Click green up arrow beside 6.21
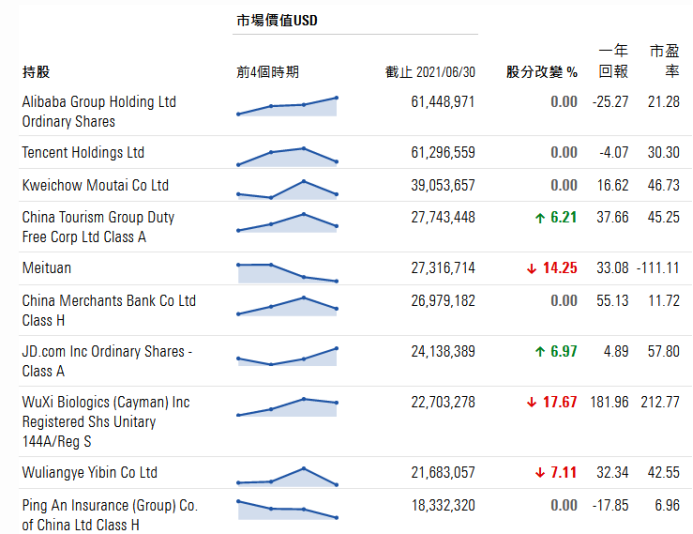This screenshot has height=534, width=693. pos(540,218)
